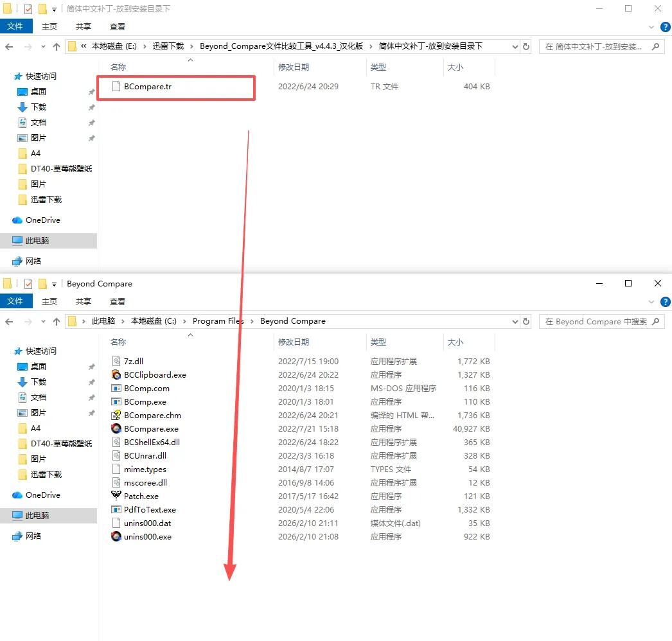This screenshot has height=641, width=672.
Task: Click the BComp.com file icon
Action: click(x=116, y=388)
